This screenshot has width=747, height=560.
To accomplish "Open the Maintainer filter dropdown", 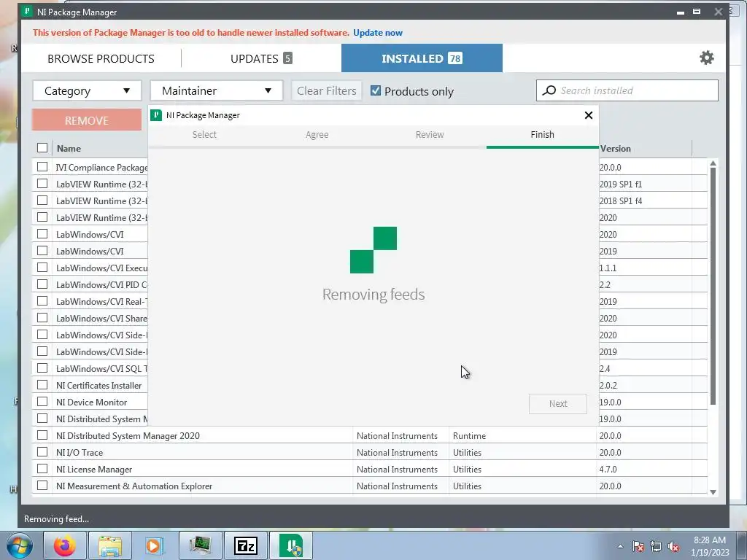I will [x=217, y=90].
